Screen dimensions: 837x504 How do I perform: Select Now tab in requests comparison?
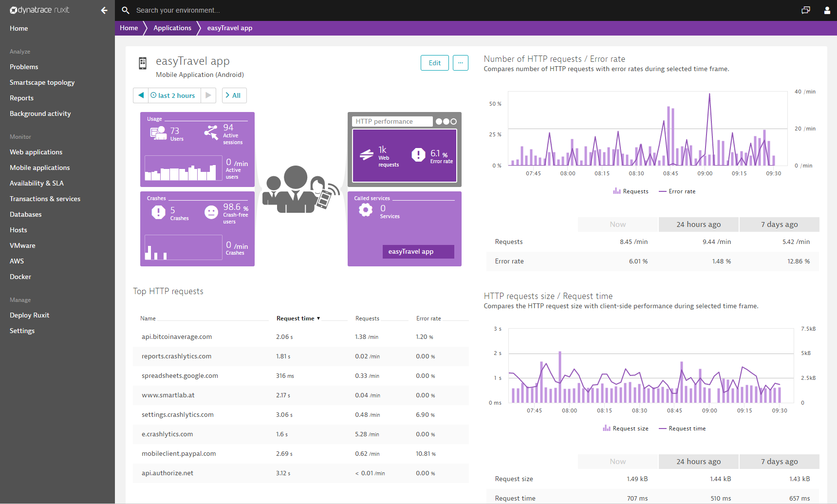(618, 224)
